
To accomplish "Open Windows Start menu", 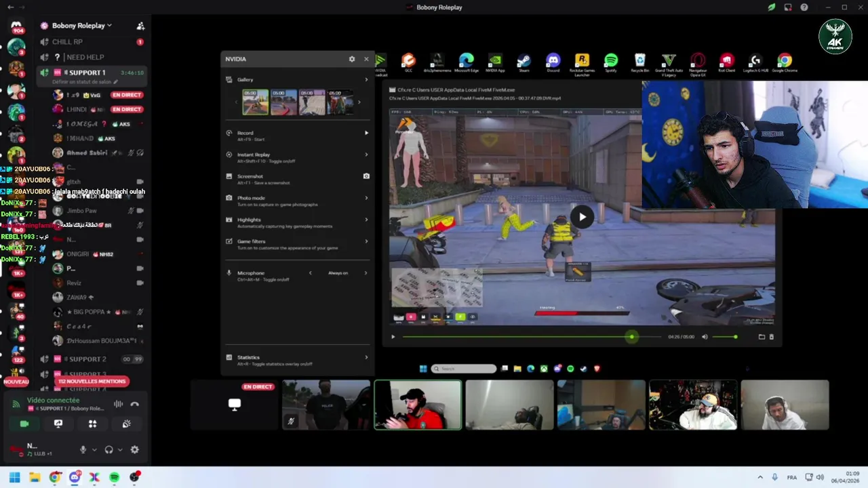I will coord(14,477).
